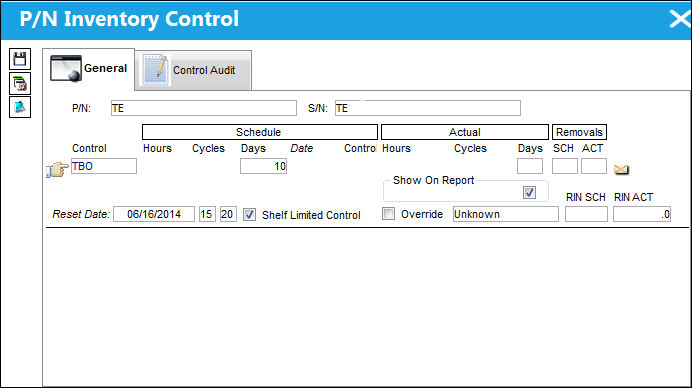This screenshot has height=388, width=692.
Task: Click the third sidebar book icon
Action: coord(20,107)
